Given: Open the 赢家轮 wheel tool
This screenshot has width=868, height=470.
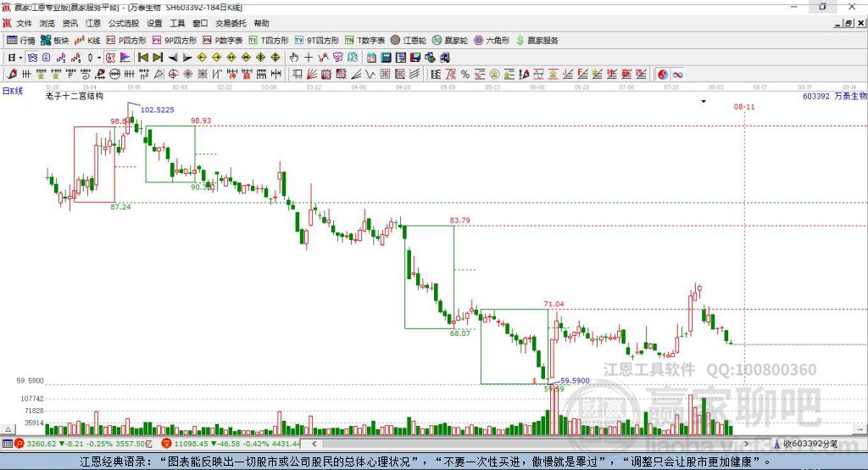Looking at the screenshot, I should click(450, 41).
